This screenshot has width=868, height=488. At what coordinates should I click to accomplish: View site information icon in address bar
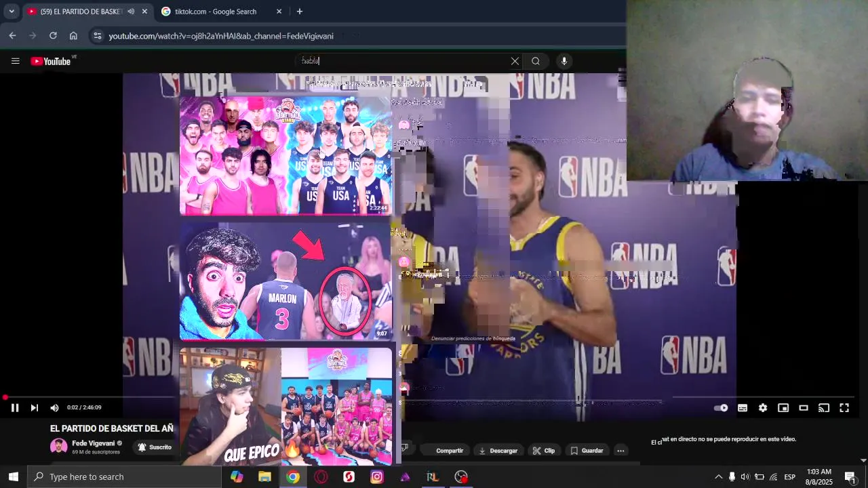[98, 36]
